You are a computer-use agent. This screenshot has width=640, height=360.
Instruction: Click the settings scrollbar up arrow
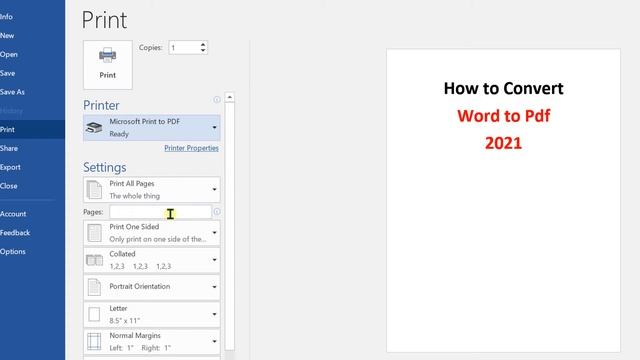click(229, 97)
